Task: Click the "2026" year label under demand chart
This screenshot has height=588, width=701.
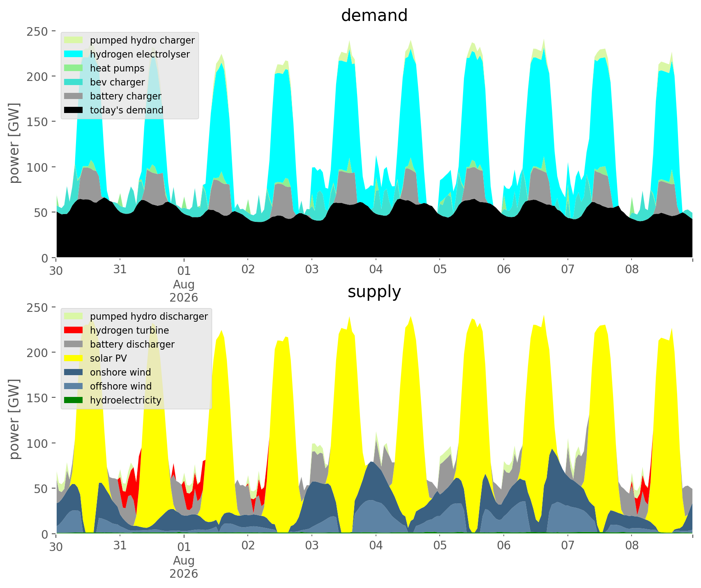Action: (184, 297)
